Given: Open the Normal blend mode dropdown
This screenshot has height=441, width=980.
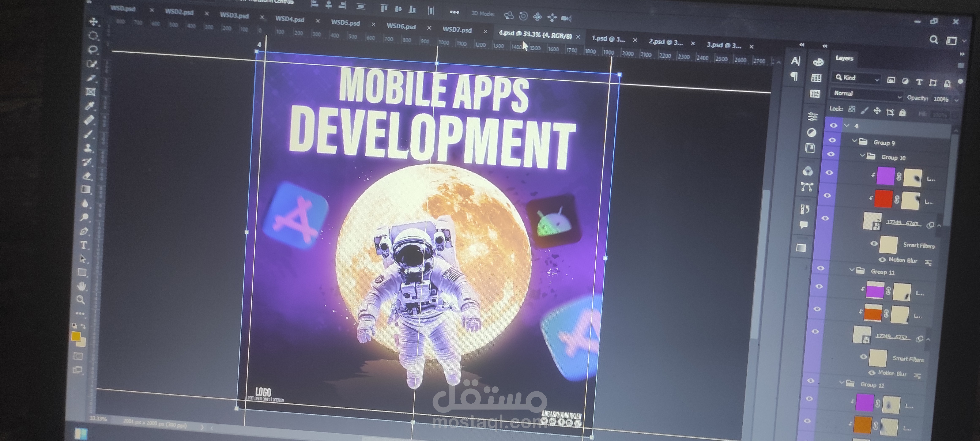Looking at the screenshot, I should [x=866, y=94].
